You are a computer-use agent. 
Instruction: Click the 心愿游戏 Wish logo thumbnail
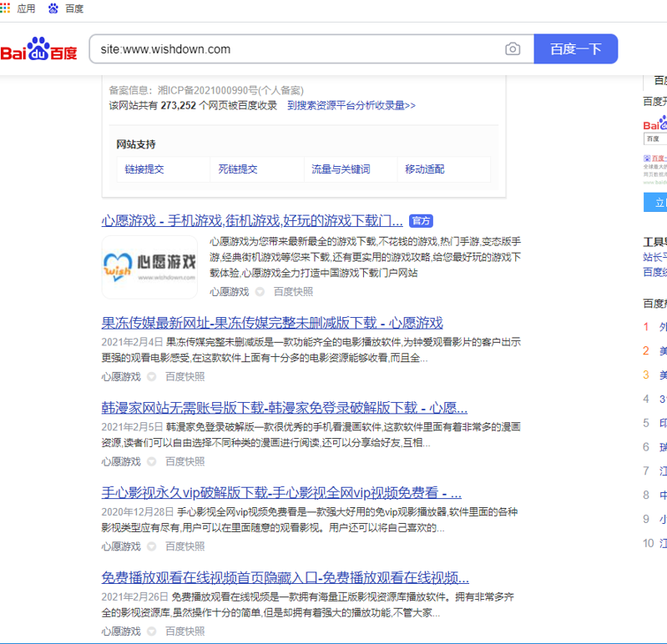click(150, 267)
